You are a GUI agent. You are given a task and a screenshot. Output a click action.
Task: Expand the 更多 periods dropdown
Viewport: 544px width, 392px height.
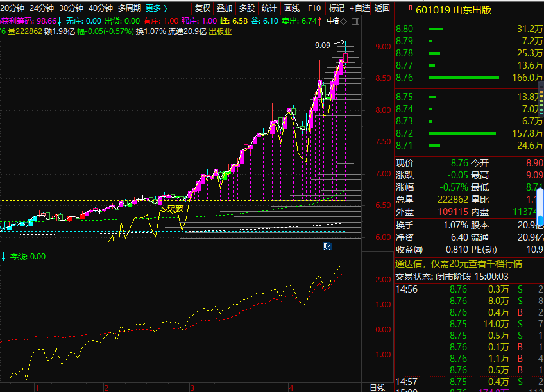(157, 8)
